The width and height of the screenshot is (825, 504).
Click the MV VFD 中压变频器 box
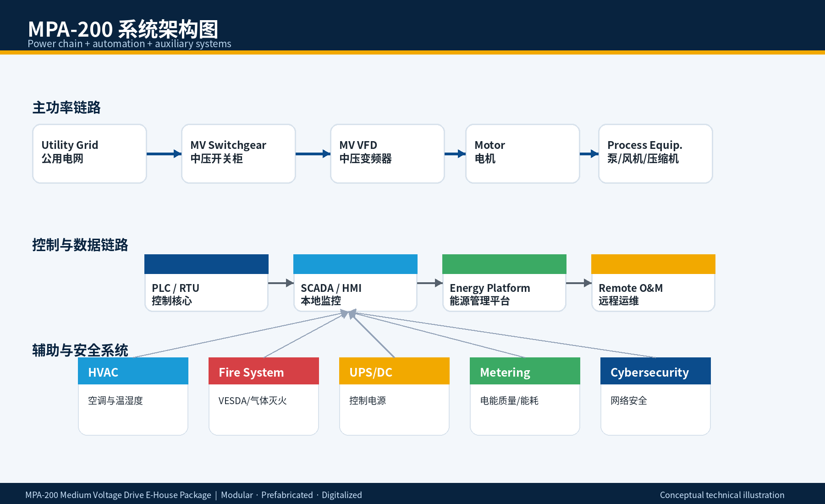387,153
